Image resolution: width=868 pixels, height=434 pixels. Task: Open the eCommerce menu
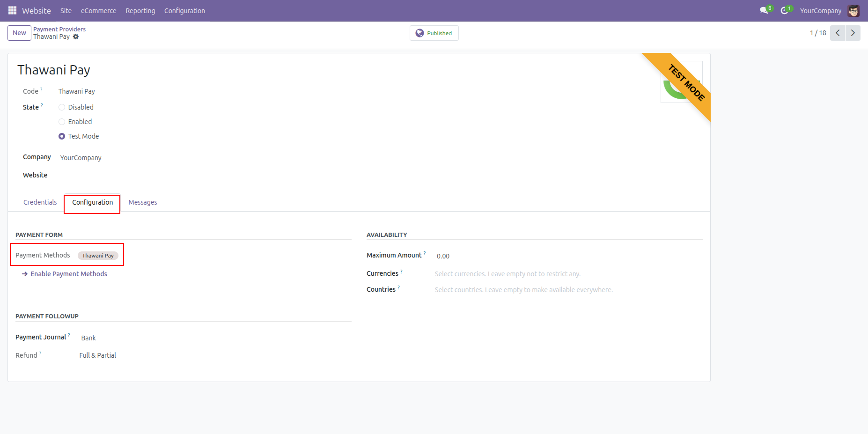coord(99,11)
